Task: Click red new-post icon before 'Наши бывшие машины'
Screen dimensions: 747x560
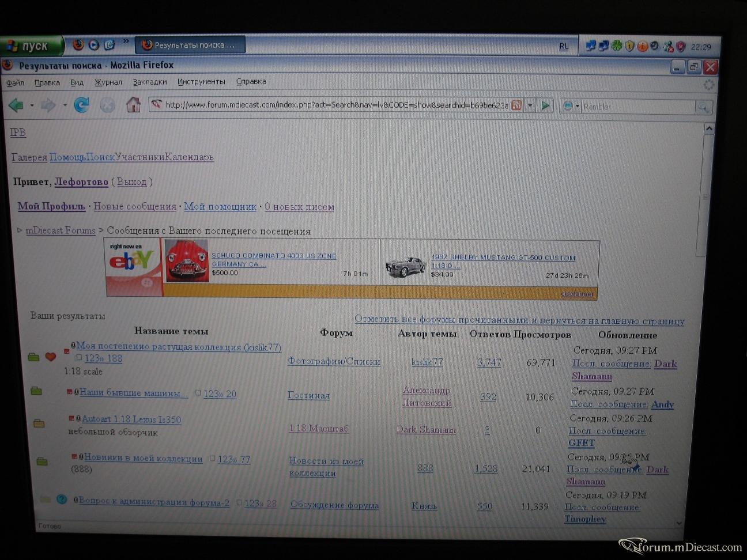Action: click(70, 392)
